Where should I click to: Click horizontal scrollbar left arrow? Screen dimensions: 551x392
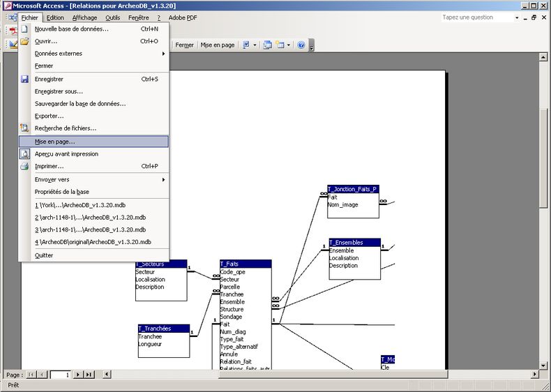(107, 375)
